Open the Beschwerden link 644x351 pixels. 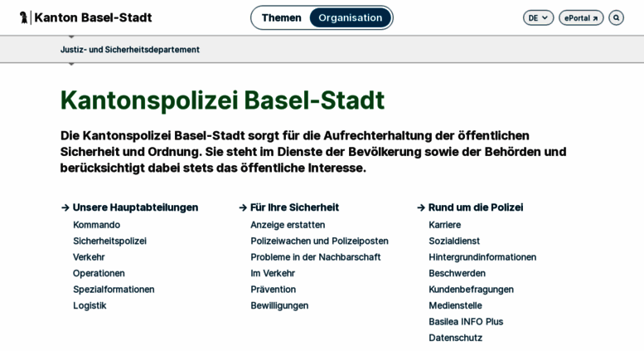[x=458, y=273]
